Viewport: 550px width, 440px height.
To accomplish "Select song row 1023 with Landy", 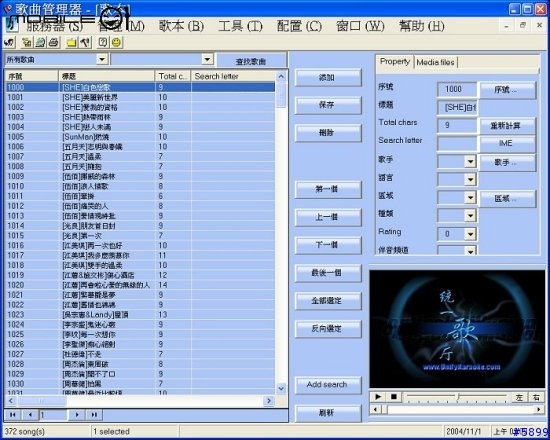I will 140,315.
